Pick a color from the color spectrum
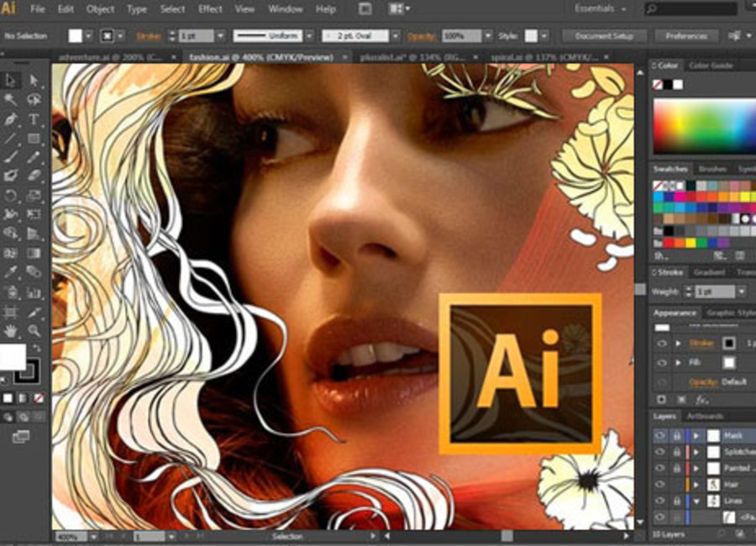 (x=705, y=126)
